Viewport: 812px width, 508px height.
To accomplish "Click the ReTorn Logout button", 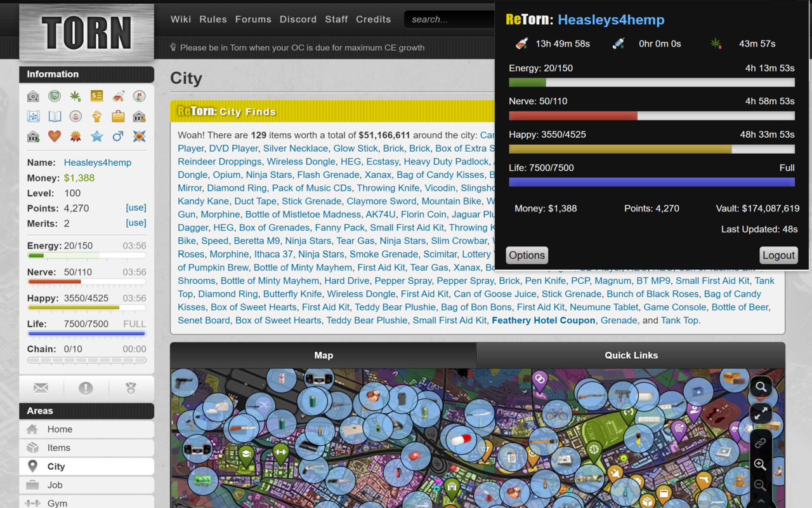I will pos(778,255).
